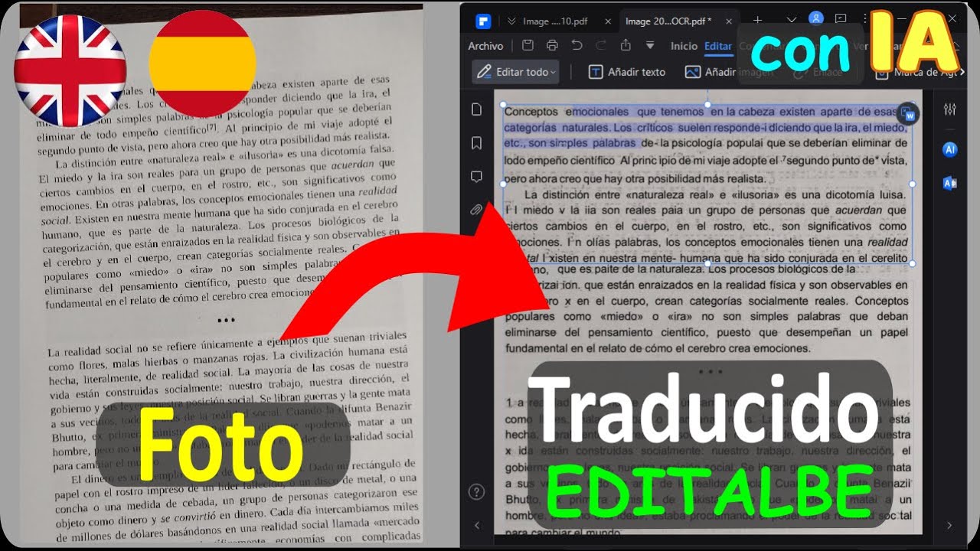Click the line 'populares como «miedo» o «ira»'
Image resolution: width=980 pixels, height=551 pixels.
click(x=706, y=317)
